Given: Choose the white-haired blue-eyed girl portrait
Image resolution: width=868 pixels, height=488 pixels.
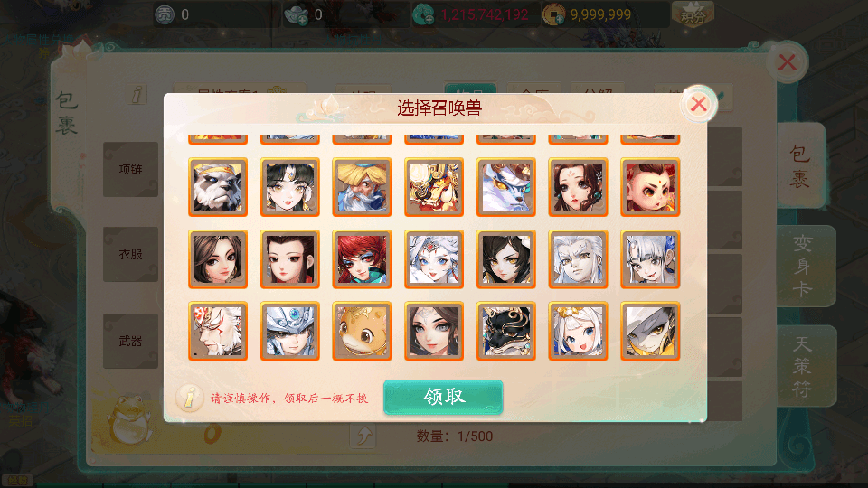Looking at the screenshot, I should click(x=578, y=331).
